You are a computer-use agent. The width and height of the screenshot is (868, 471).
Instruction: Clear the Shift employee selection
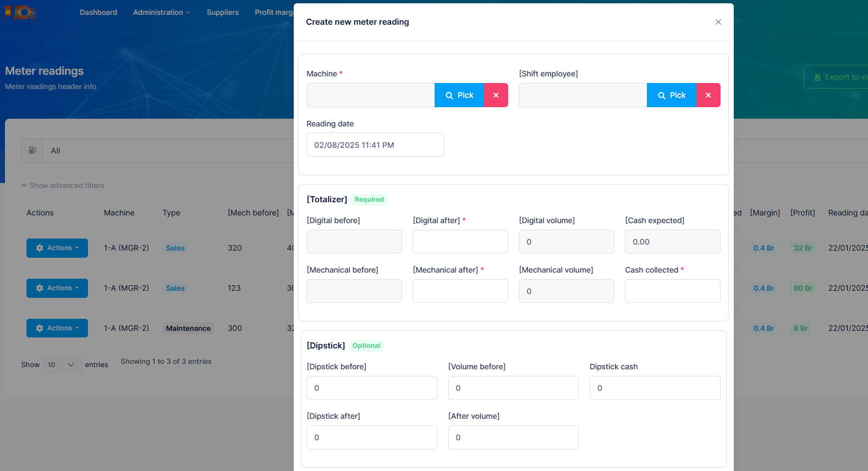coord(708,95)
